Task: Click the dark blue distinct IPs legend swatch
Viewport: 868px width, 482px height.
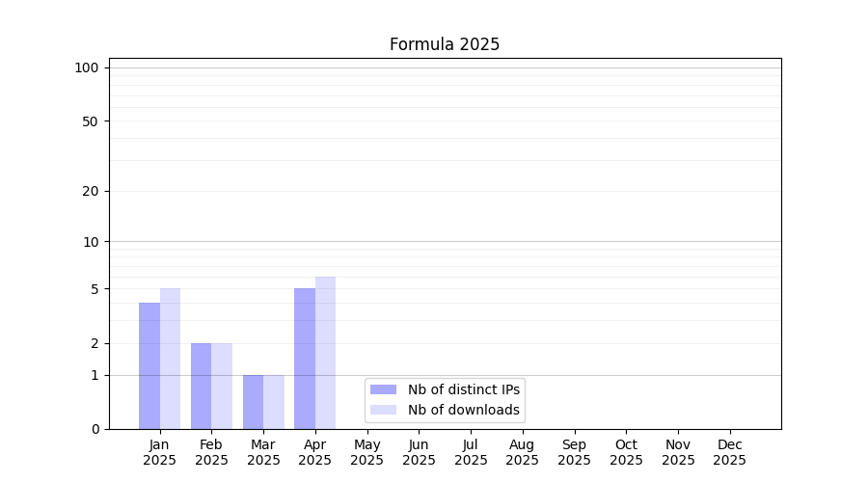Action: coord(383,389)
